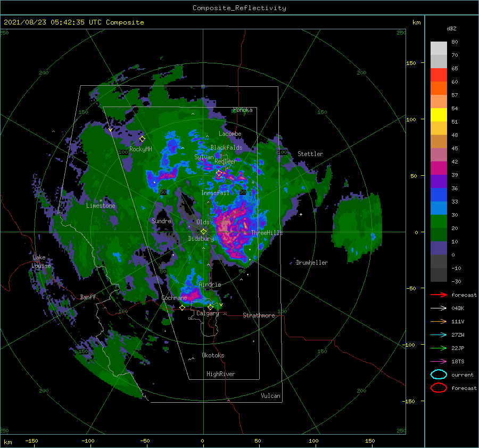Click the Drumheller label
The height and width of the screenshot is (448, 479).
(312, 263)
